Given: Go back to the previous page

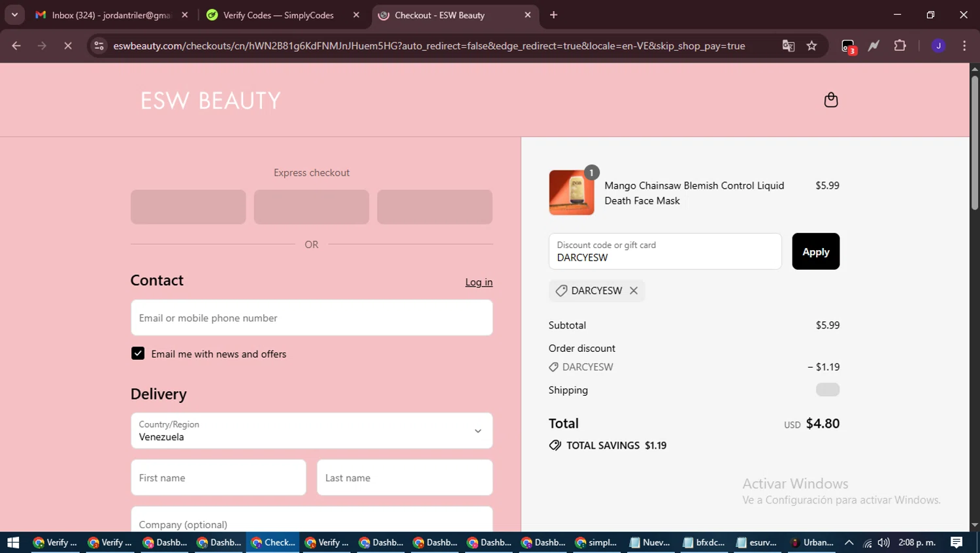Looking at the screenshot, I should tap(16, 46).
